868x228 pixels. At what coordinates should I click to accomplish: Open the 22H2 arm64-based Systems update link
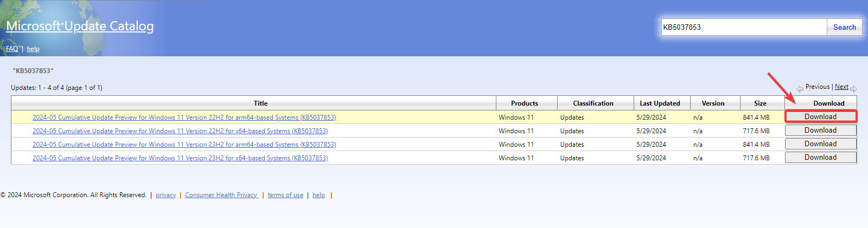pyautogui.click(x=184, y=118)
